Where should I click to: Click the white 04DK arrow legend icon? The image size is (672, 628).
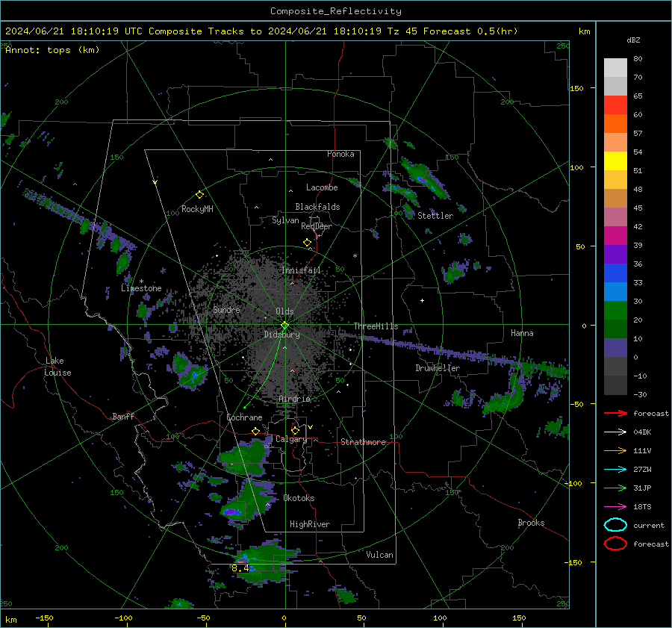coord(615,432)
